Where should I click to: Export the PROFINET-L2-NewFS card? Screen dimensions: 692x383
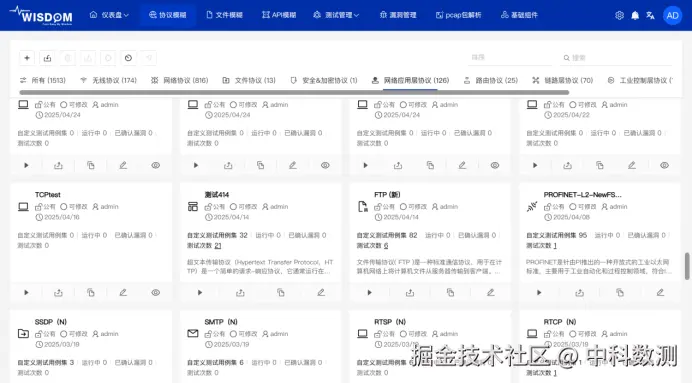[579, 293]
